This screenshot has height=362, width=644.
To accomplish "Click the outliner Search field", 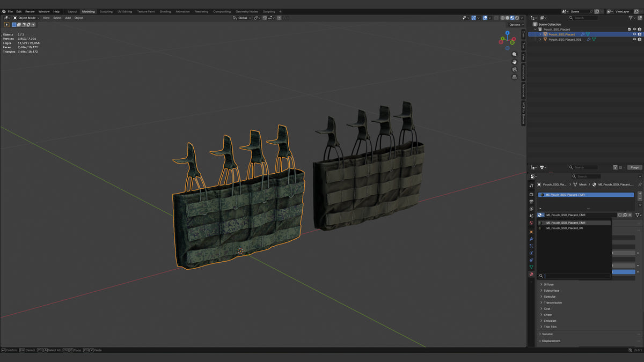I will [584, 18].
